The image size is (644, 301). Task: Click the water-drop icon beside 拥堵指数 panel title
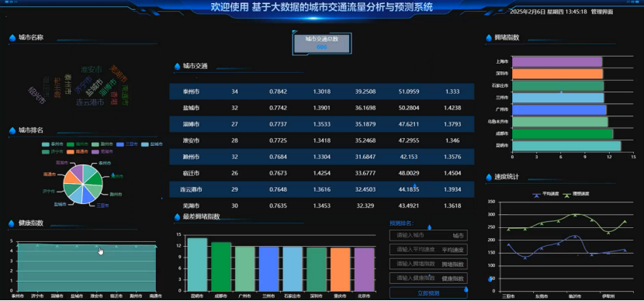[x=489, y=38]
